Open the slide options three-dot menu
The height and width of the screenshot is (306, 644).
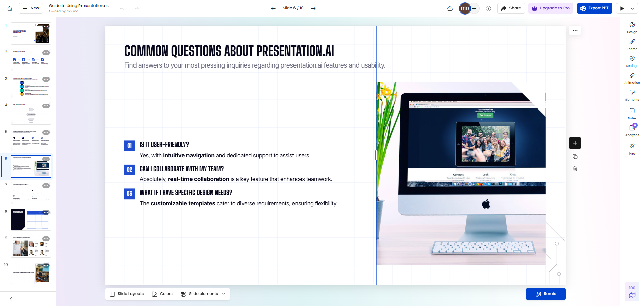pyautogui.click(x=575, y=31)
